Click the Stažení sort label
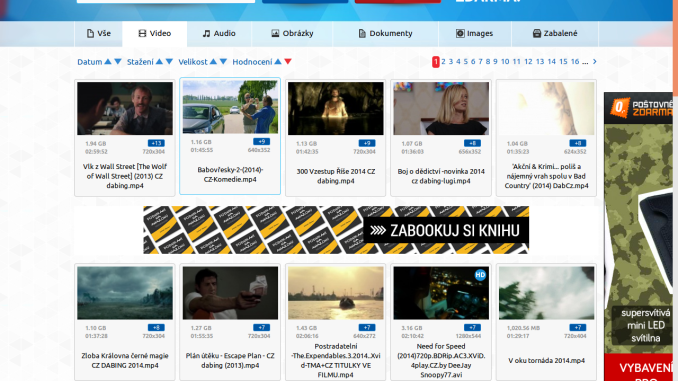The image size is (678, 381). tap(140, 62)
